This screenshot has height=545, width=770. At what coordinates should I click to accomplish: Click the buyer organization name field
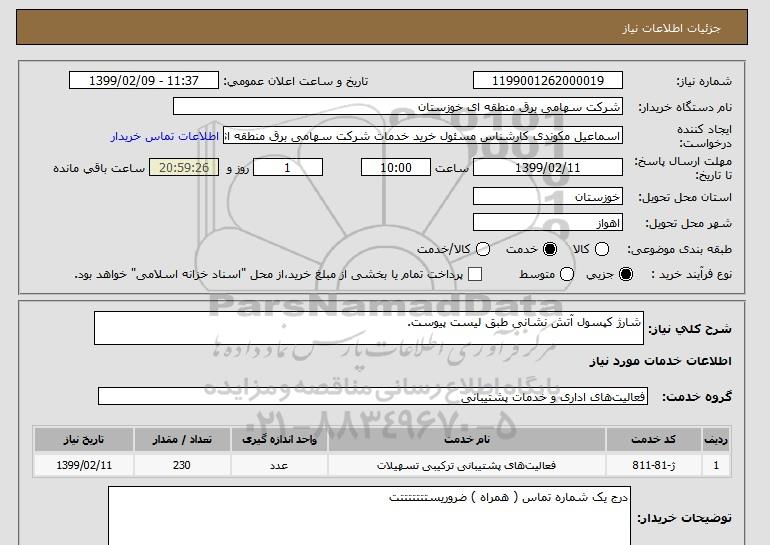pyautogui.click(x=398, y=107)
